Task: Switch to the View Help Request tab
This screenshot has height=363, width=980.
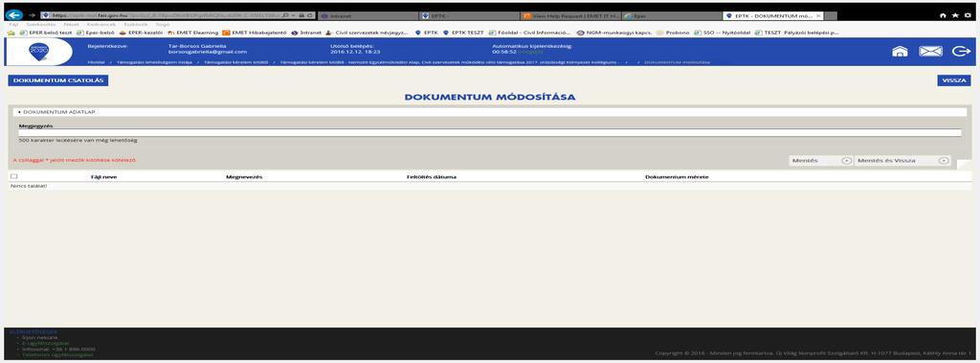Action: 570,15
